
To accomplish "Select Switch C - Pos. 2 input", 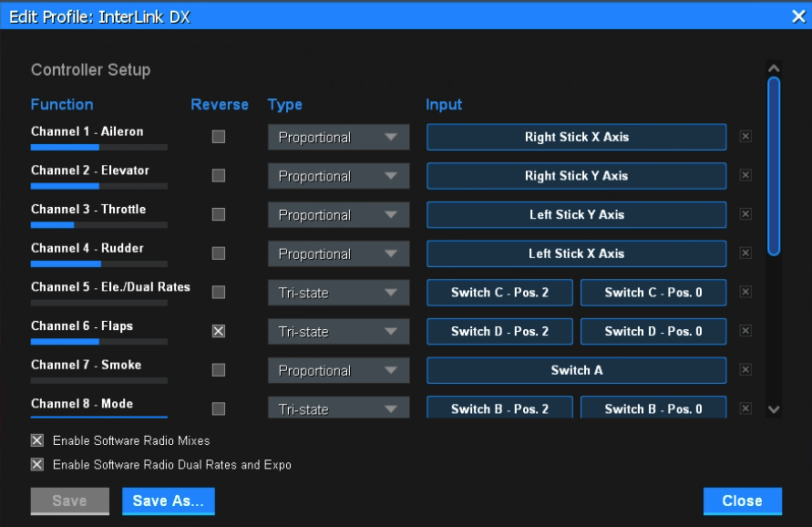I will coord(499,293).
